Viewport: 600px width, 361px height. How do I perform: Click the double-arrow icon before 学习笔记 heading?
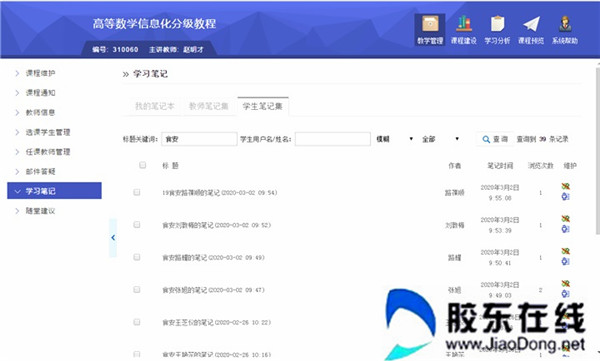(126, 74)
